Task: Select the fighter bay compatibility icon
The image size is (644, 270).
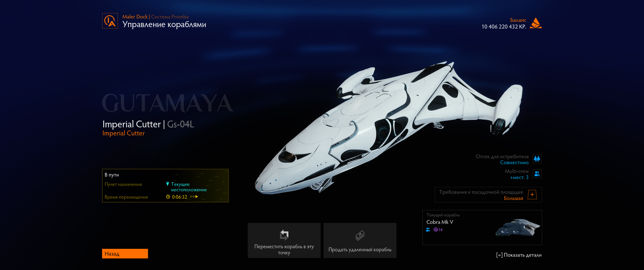Action: click(537, 159)
